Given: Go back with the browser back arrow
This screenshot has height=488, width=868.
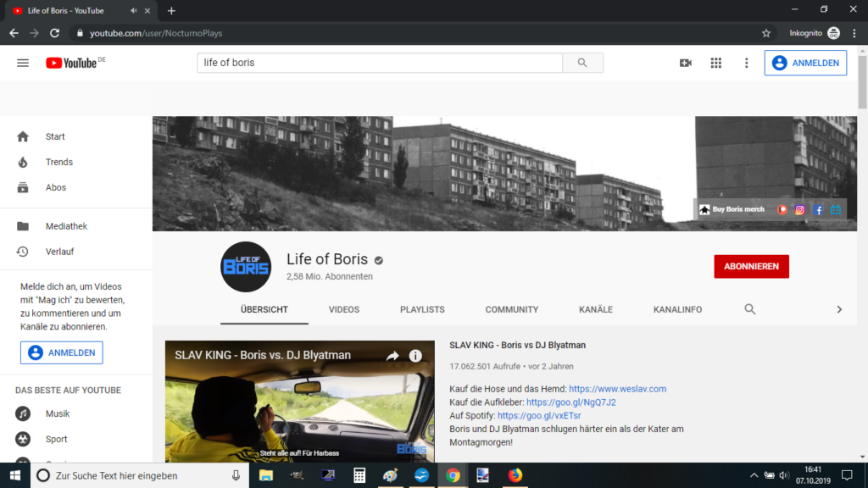Looking at the screenshot, I should click(x=14, y=33).
